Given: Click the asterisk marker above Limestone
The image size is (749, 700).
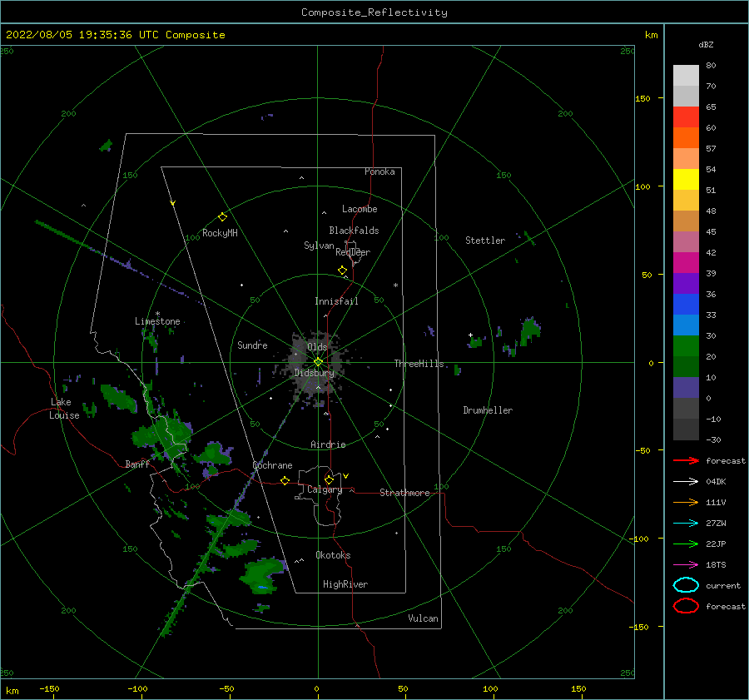Looking at the screenshot, I should (157, 314).
